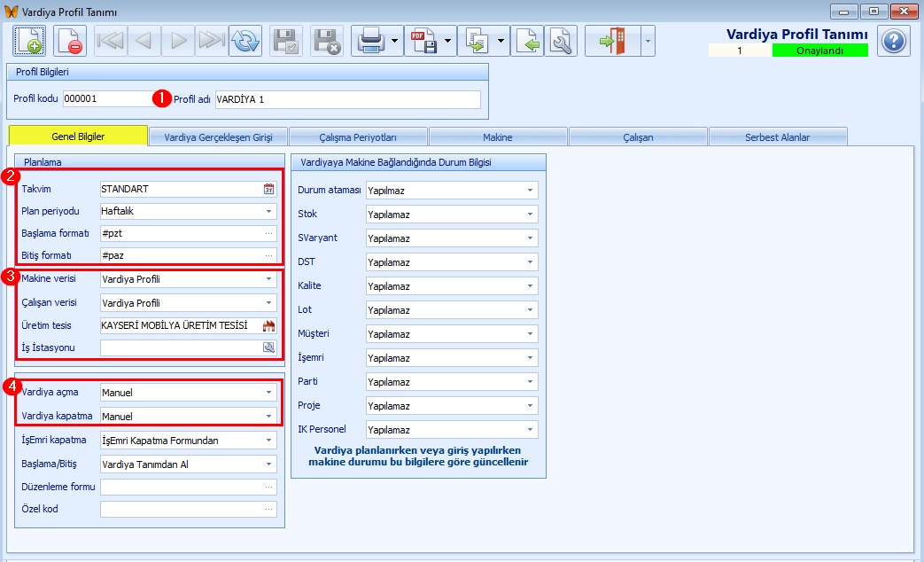Open the calendar picker in Takvim field

click(x=268, y=189)
